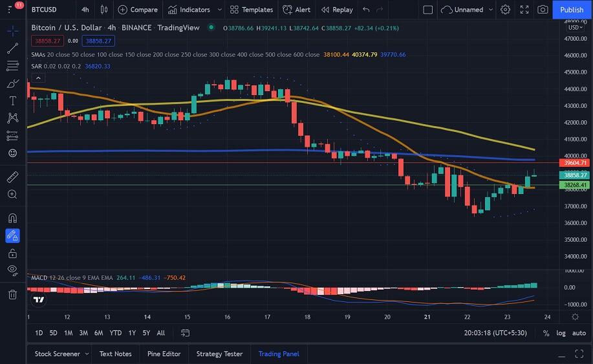Screen dimensions: 593x364
Task: Click the Publish button
Action: click(x=571, y=10)
